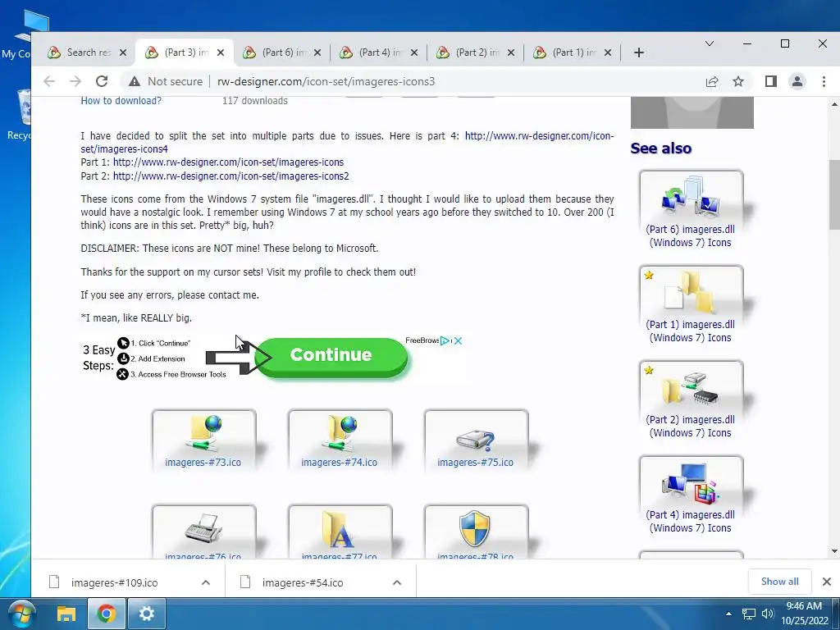Click the downloaded imageres-#54.ico file

(x=303, y=582)
